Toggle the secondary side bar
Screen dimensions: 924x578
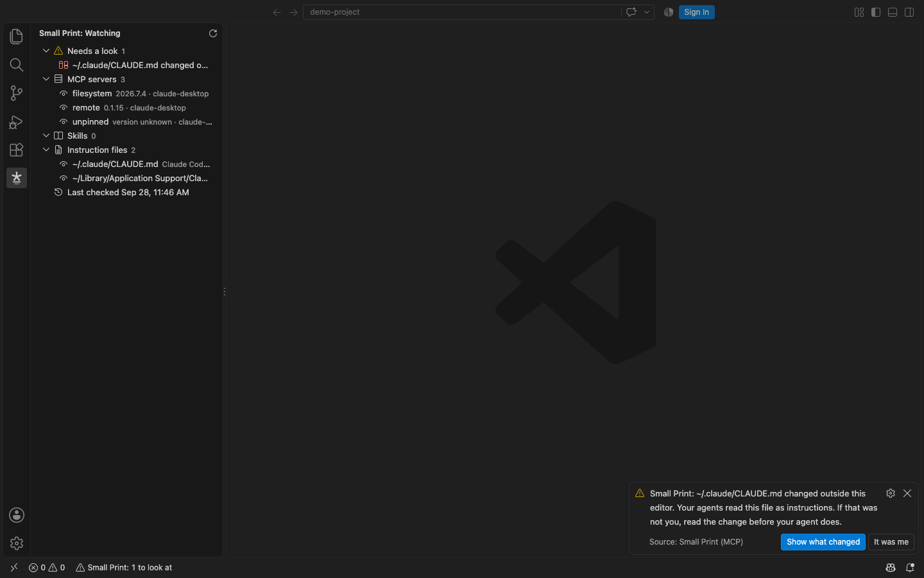[909, 12]
